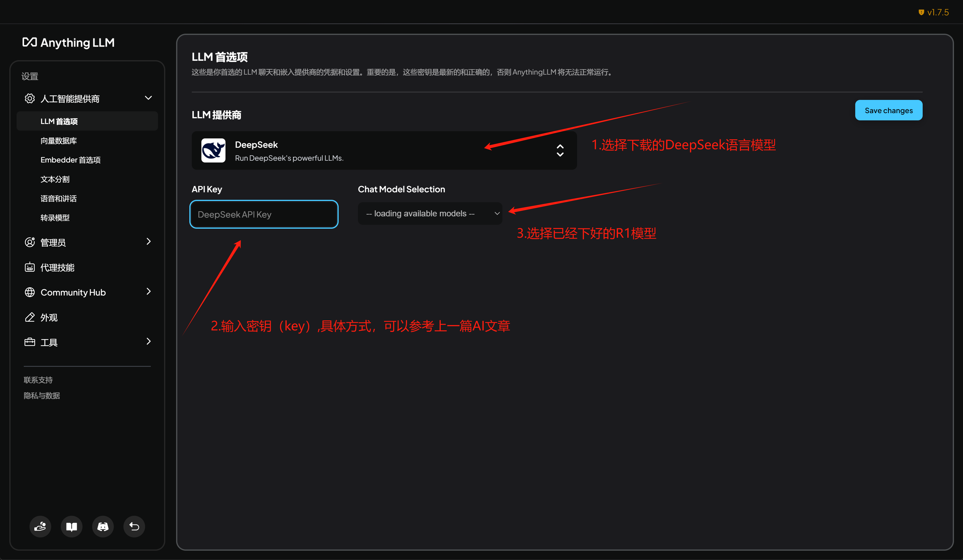The width and height of the screenshot is (963, 560).
Task: Open the Chat Model Selection dropdown
Action: (x=430, y=214)
